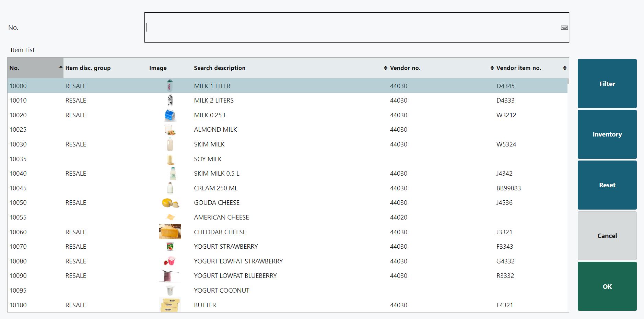The image size is (644, 319).
Task: Click the BUTTER product image
Action: coord(170,305)
